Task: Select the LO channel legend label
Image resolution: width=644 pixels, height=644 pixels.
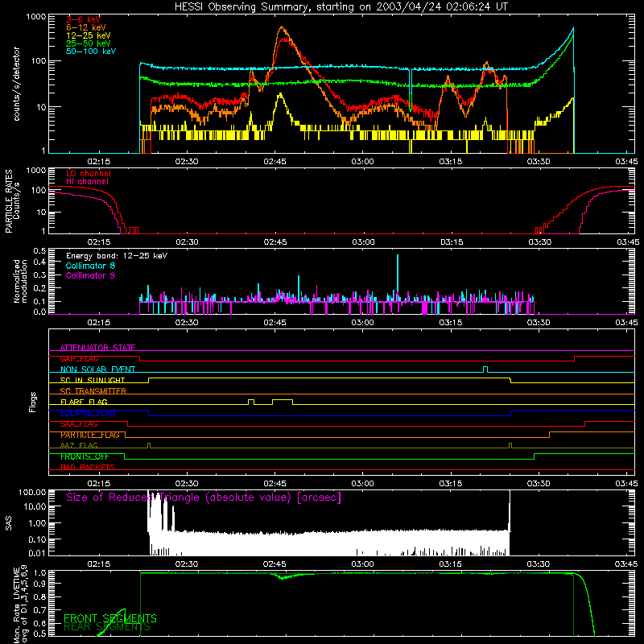Action: coord(89,173)
